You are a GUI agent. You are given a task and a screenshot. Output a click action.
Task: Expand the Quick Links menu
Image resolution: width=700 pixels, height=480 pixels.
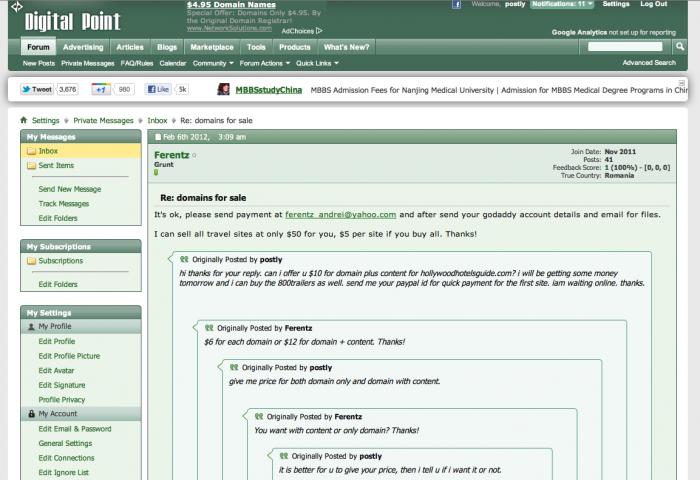pos(317,63)
